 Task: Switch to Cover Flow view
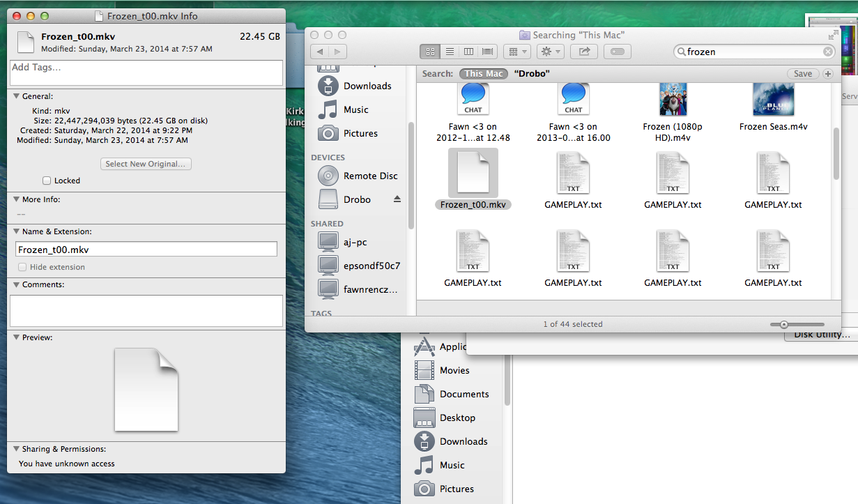[x=487, y=52]
